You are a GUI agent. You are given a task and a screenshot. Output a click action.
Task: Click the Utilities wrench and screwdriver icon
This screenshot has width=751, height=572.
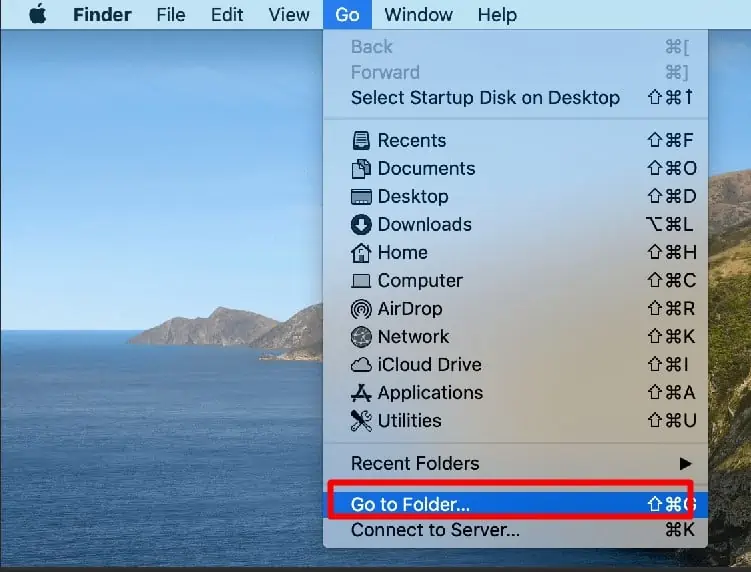click(361, 421)
